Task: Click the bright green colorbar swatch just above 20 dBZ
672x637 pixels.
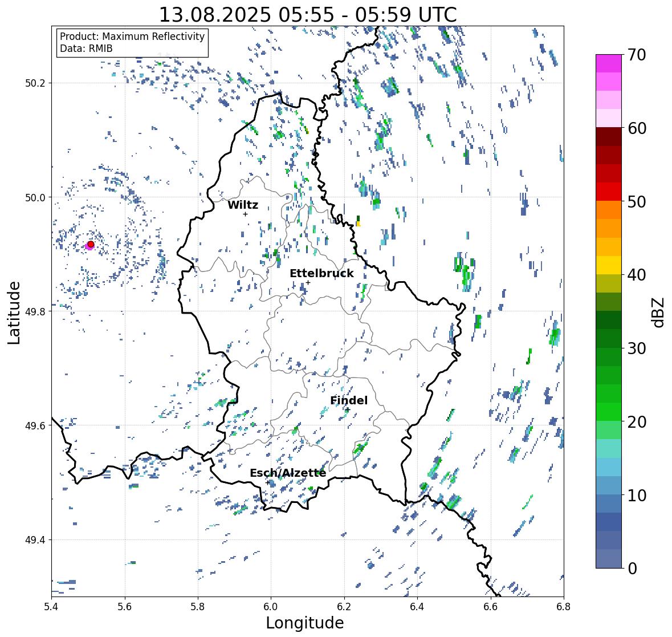Action: [609, 412]
